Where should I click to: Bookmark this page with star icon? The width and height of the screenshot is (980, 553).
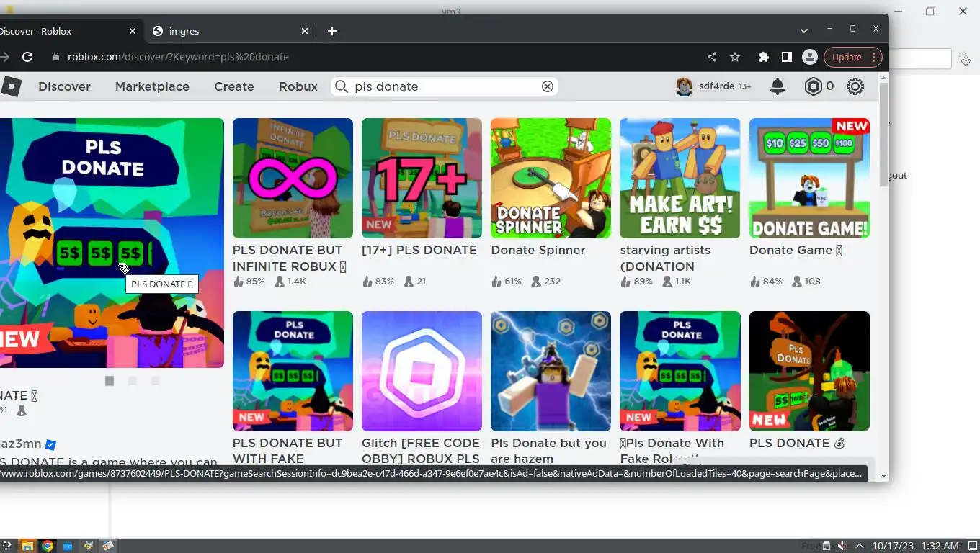coord(735,57)
